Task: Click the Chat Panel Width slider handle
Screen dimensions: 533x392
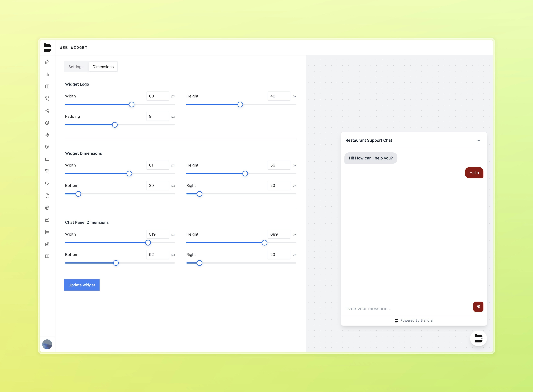Action: [x=148, y=243]
